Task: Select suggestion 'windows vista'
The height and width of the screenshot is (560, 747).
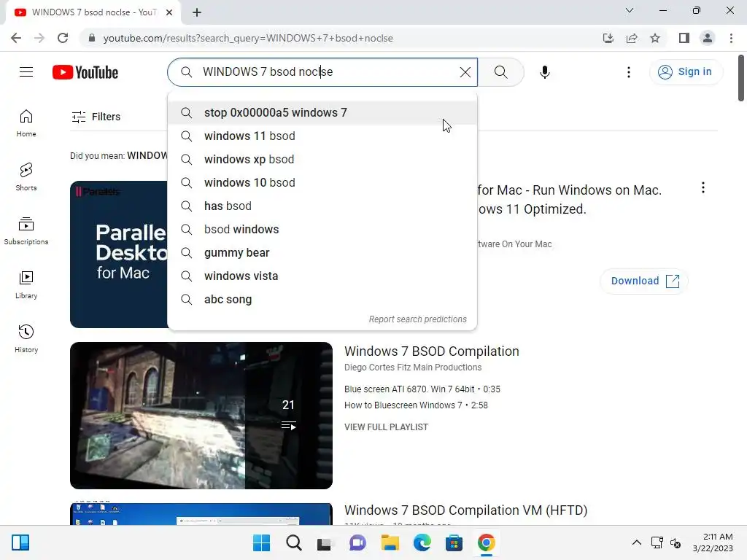Action: pos(322,276)
